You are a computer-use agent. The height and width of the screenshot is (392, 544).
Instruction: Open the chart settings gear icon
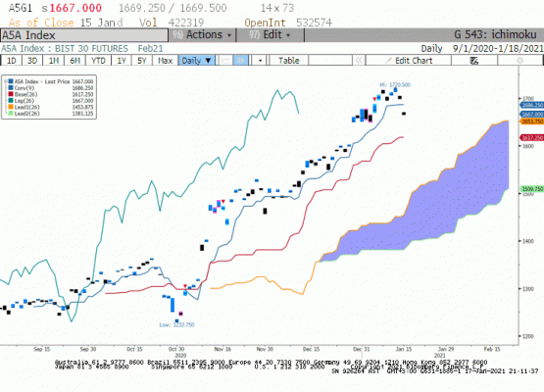pyautogui.click(x=519, y=61)
